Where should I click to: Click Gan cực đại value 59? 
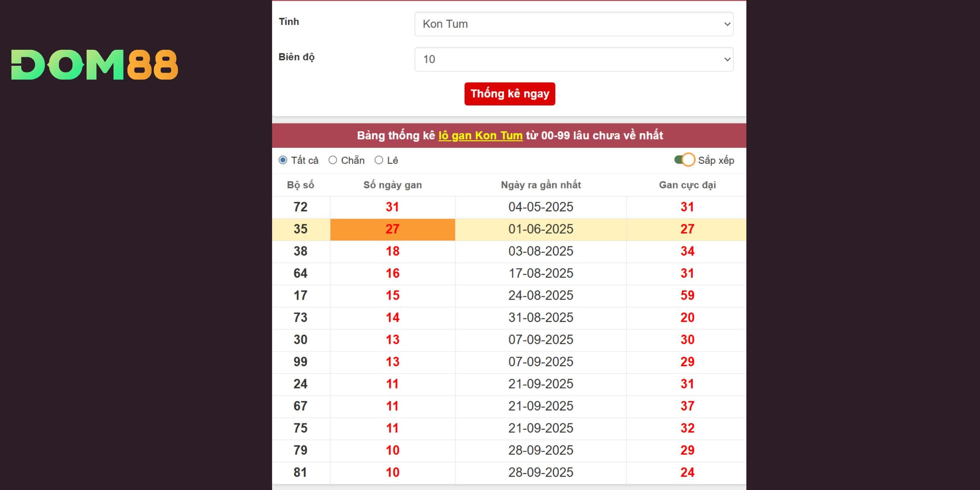click(687, 296)
